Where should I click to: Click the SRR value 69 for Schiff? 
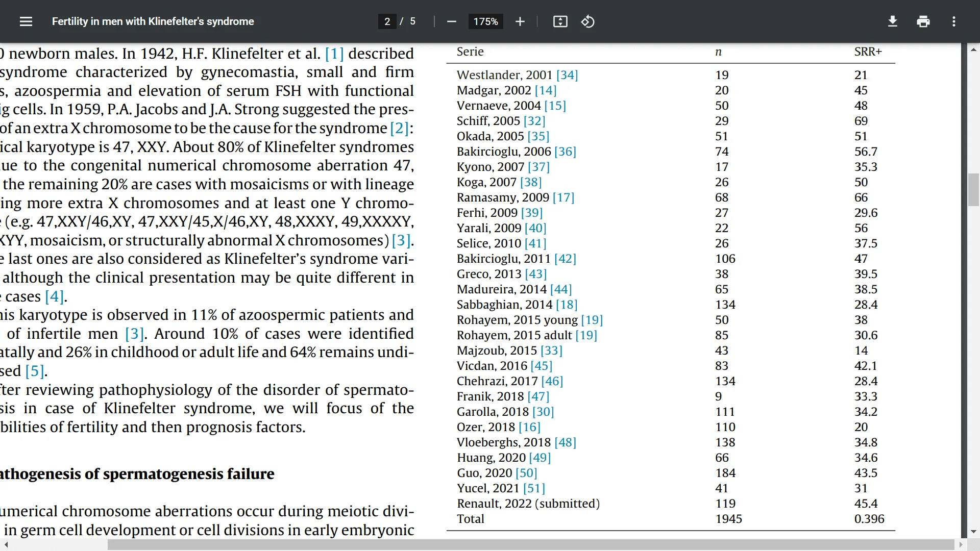861,121
